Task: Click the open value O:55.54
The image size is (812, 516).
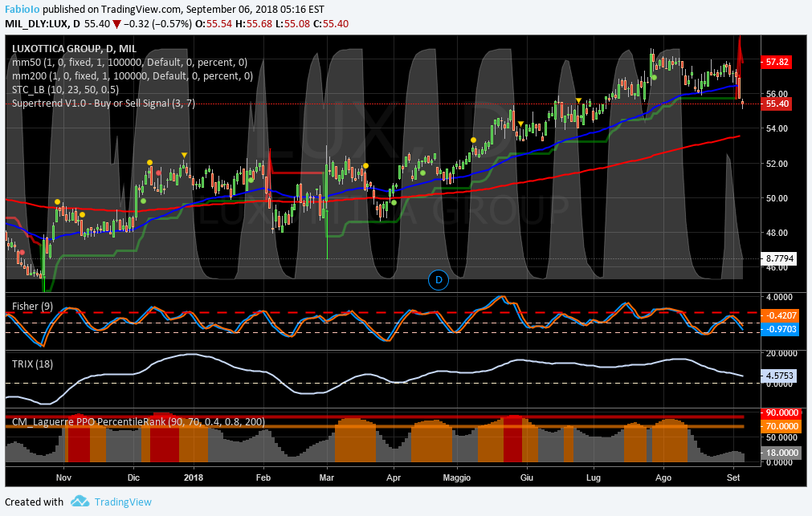Action: point(214,24)
